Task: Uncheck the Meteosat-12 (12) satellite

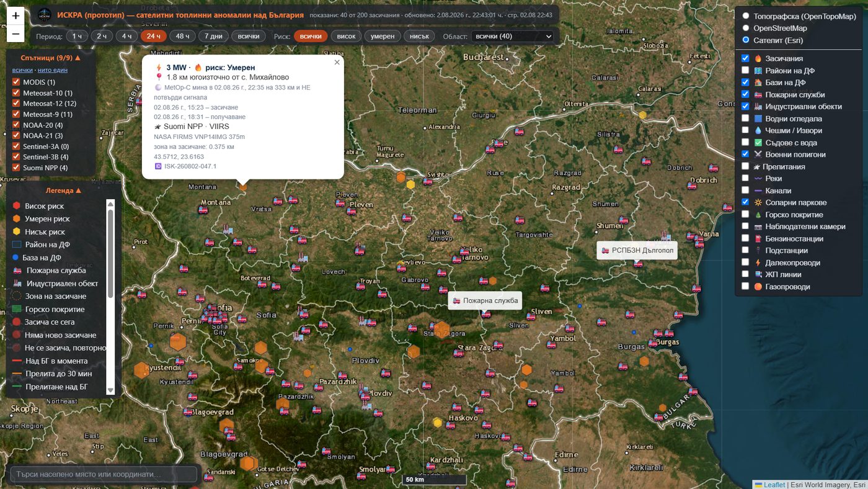Action: tap(17, 104)
